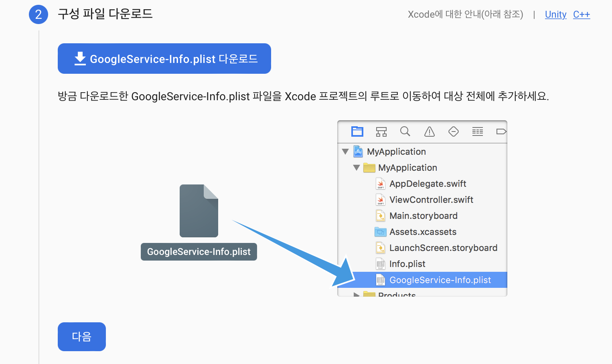Image resolution: width=612 pixels, height=364 pixels.
Task: Select Assets.xcassets in the file tree
Action: [x=423, y=232]
